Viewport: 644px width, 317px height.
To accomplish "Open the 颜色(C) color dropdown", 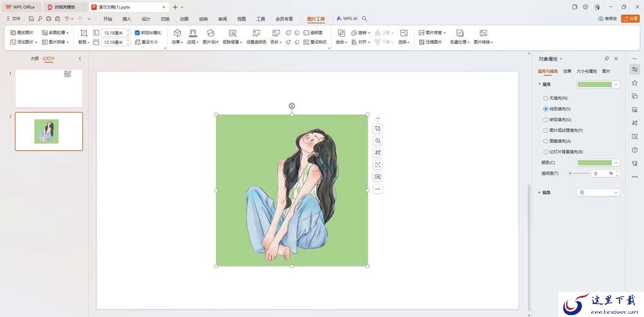I will tap(616, 163).
